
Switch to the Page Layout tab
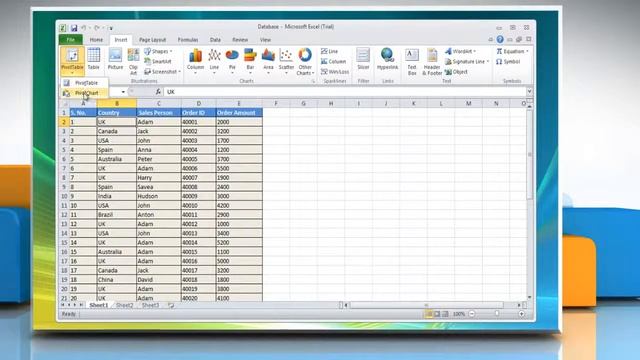pyautogui.click(x=152, y=40)
